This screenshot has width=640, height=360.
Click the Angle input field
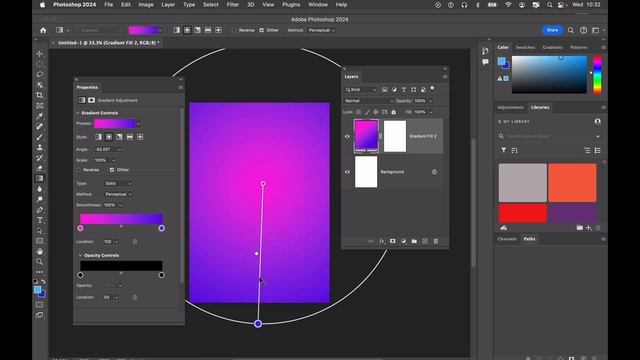(106, 149)
